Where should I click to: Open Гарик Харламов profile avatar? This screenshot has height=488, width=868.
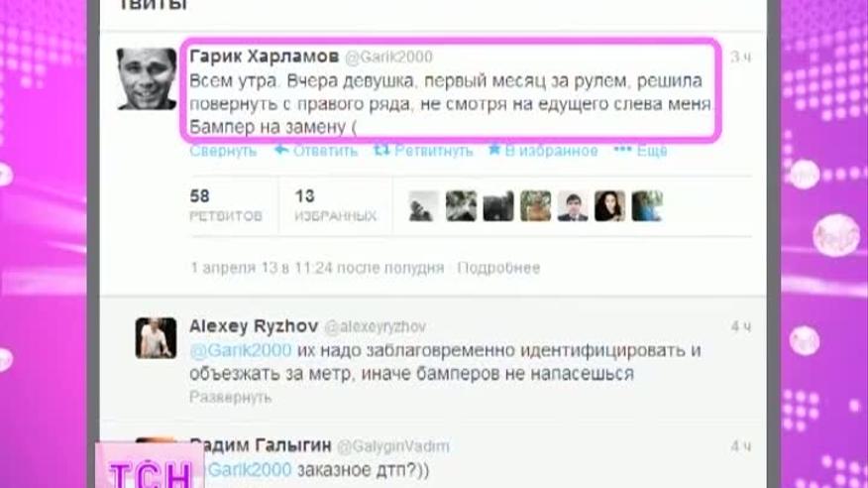click(x=147, y=78)
